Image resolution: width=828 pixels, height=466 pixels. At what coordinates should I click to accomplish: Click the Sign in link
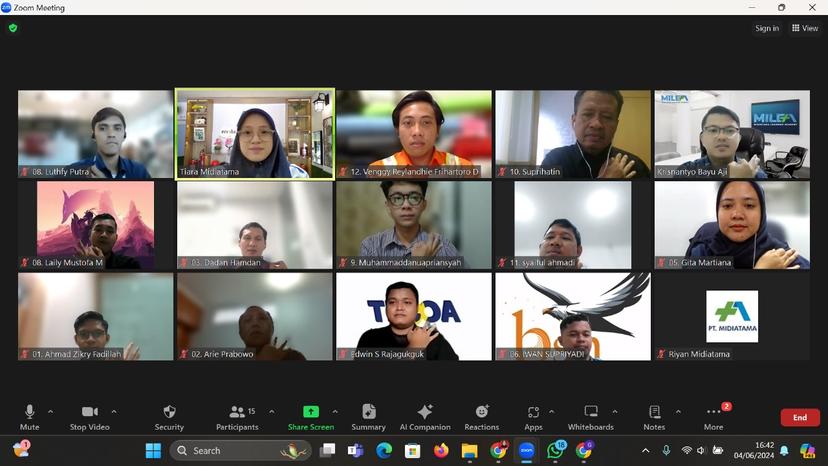tap(767, 28)
